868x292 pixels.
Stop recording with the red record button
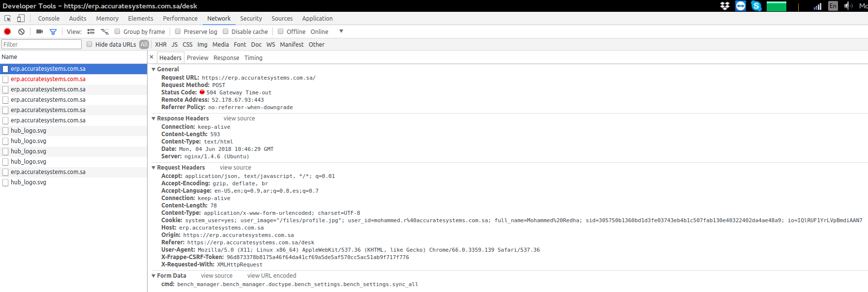coord(7,31)
